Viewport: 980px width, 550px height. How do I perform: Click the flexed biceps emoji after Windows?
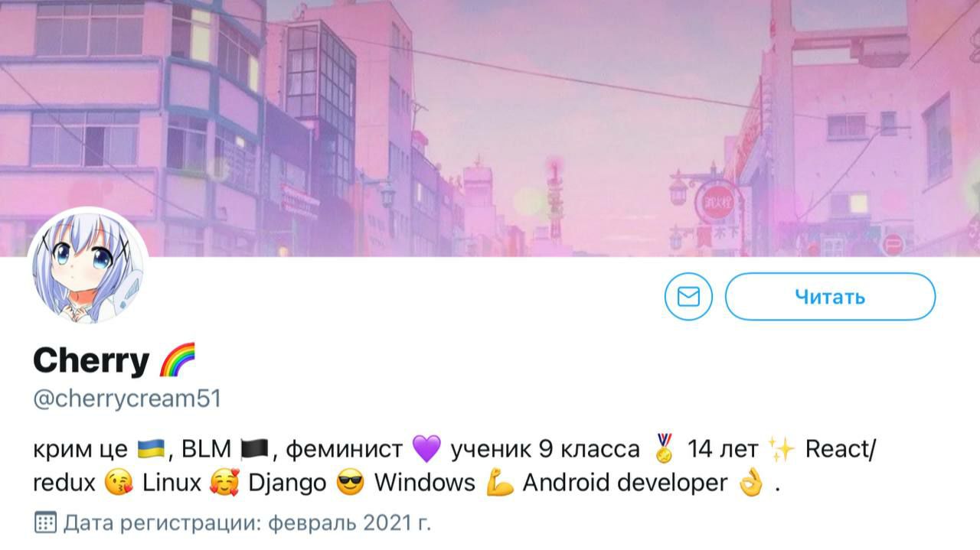click(x=499, y=483)
